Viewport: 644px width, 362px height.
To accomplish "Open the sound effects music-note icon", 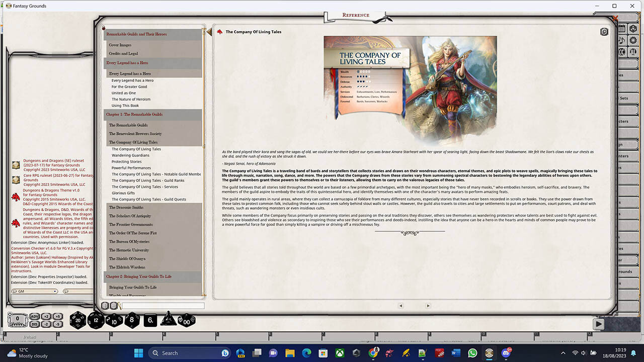I will pos(622,40).
